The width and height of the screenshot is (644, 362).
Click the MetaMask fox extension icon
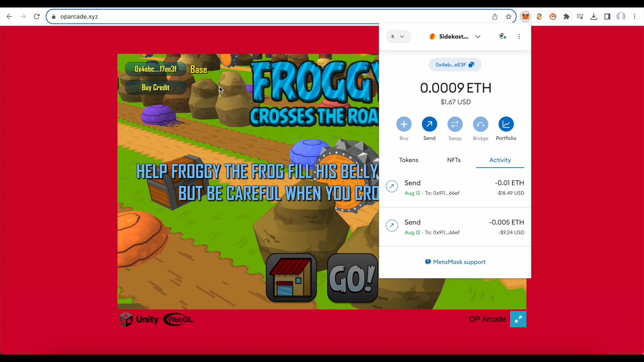coord(525,16)
